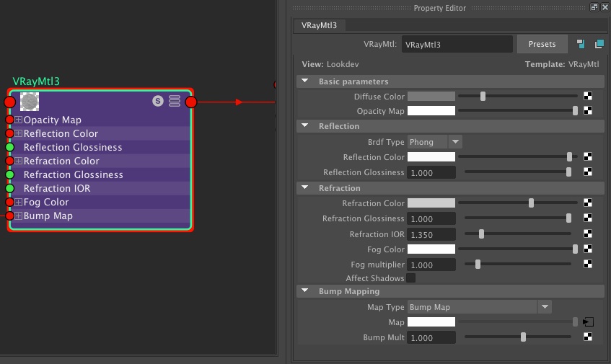611x364 pixels.
Task: Click the Fog Color swatch in Property Editor
Action: 431,249
